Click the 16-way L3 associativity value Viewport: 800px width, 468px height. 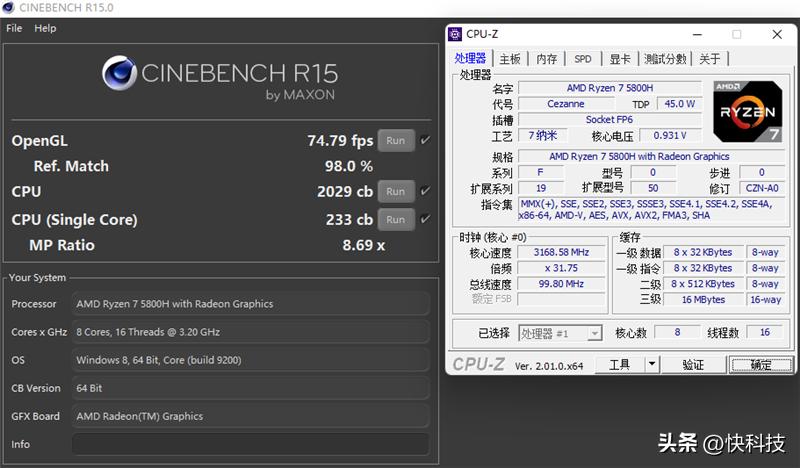click(765, 300)
